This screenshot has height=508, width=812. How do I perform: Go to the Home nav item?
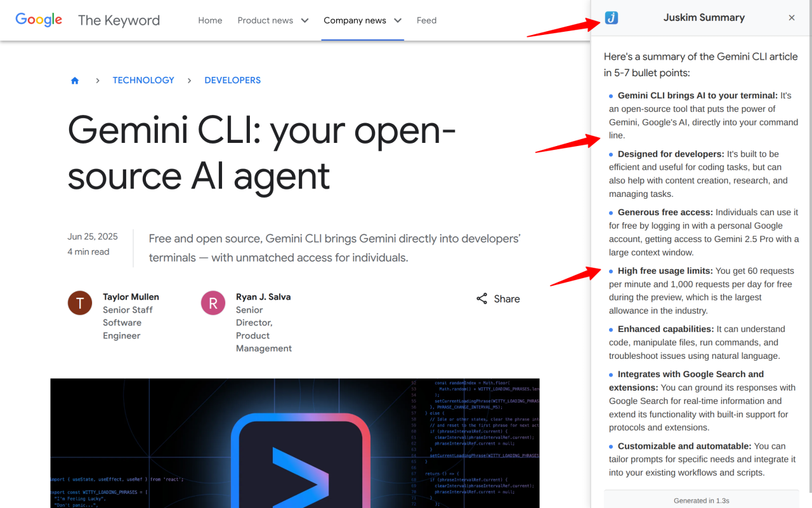[x=210, y=20]
